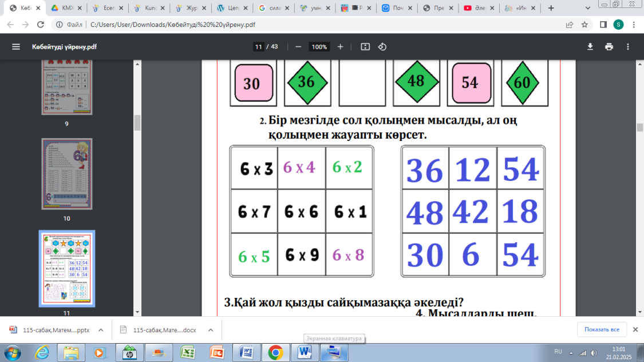This screenshot has height=362, width=644.
Task: Download the PDF file
Action: click(x=590, y=47)
